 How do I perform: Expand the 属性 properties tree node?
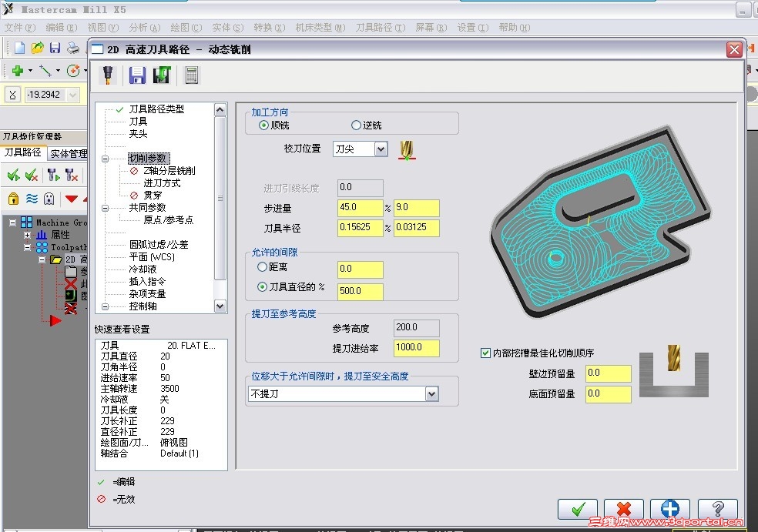point(28,235)
